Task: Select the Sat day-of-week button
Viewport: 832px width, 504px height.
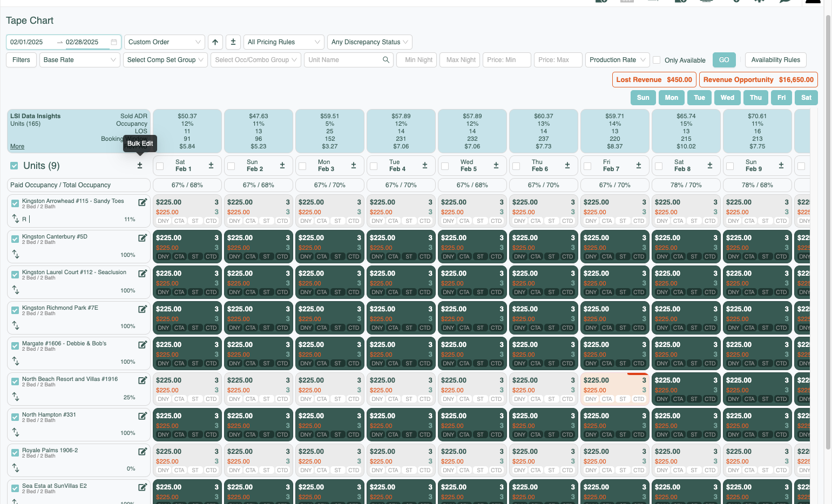Action: tap(806, 98)
